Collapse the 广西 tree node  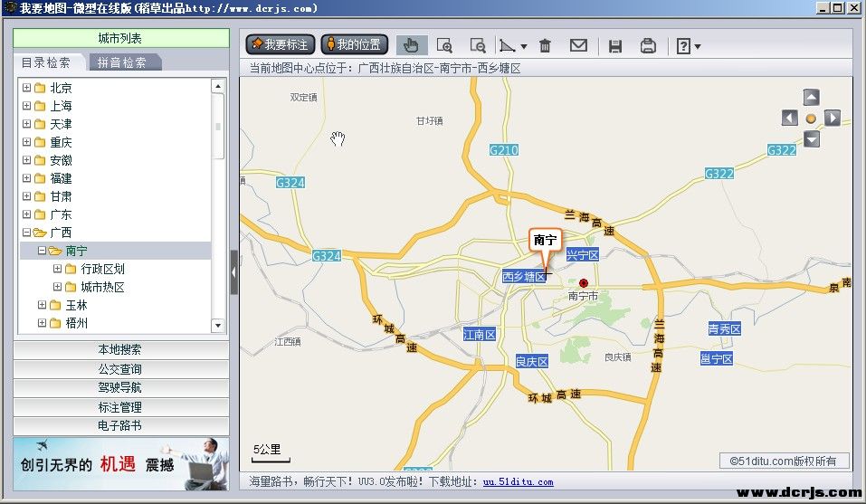point(26,233)
